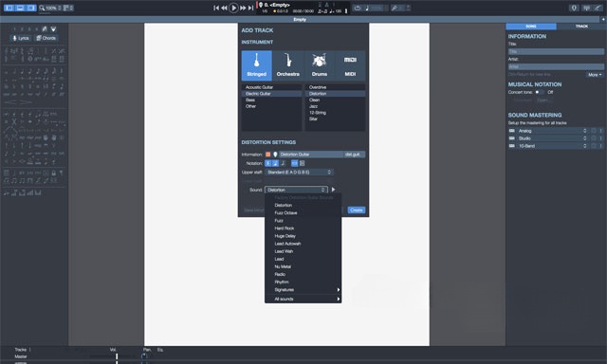This screenshot has width=607, height=364.
Task: Select the Stringed instrument category
Action: 257,65
